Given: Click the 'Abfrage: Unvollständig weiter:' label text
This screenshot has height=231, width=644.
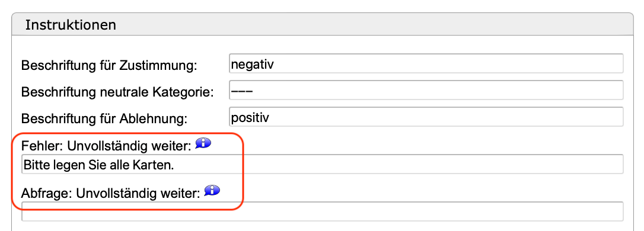Looking at the screenshot, I should 111,193.
